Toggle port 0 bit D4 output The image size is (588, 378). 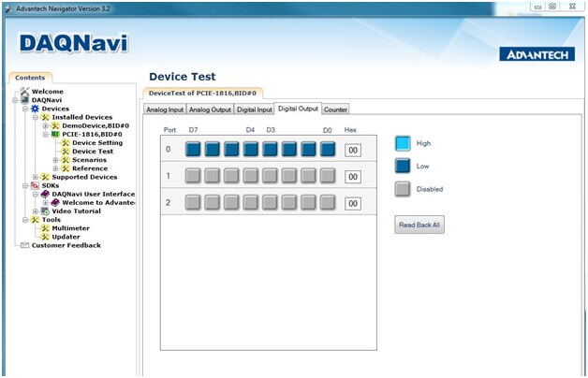click(251, 149)
